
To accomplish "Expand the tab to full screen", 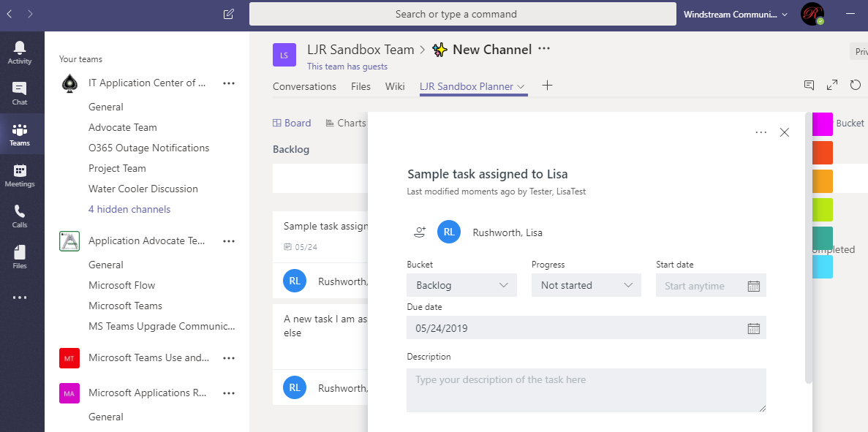I will [x=832, y=86].
